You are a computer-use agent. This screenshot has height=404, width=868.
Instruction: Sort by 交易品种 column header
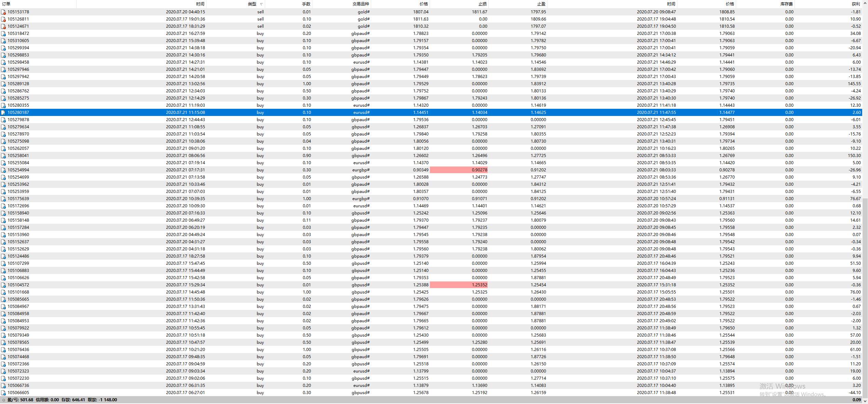pyautogui.click(x=361, y=4)
